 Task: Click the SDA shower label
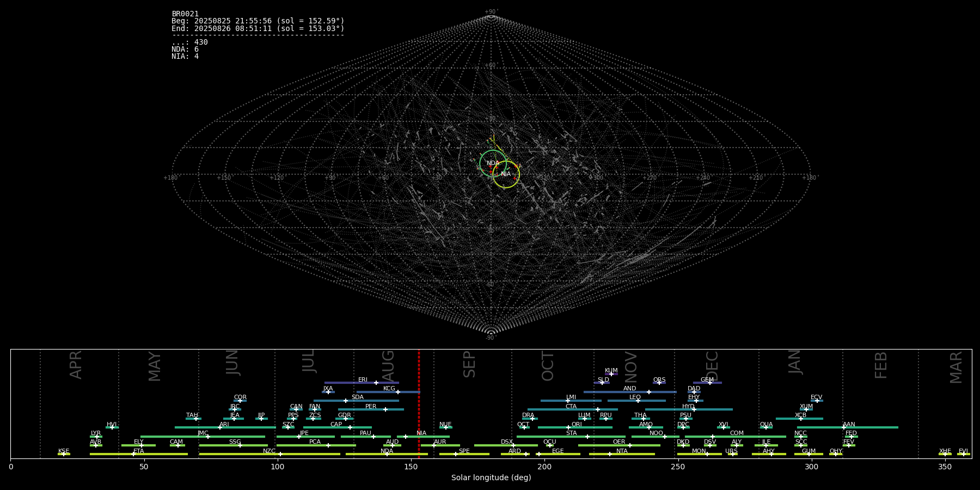[357, 397]
